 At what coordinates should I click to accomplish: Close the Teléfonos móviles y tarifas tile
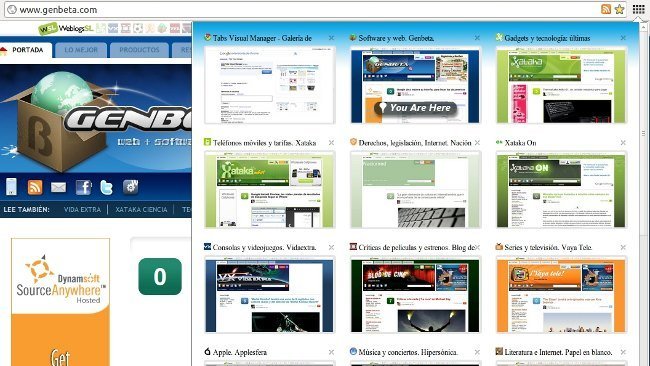click(x=331, y=143)
